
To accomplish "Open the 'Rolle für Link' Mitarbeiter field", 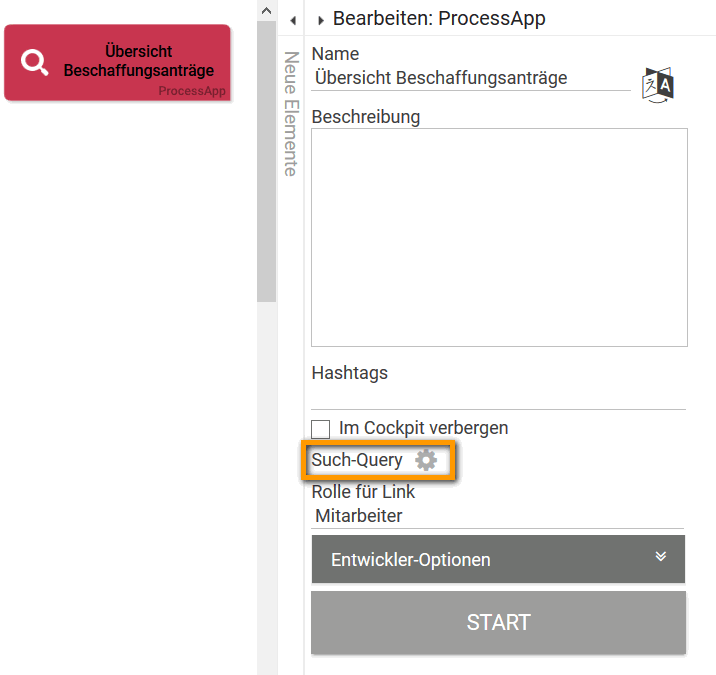I will [497, 516].
